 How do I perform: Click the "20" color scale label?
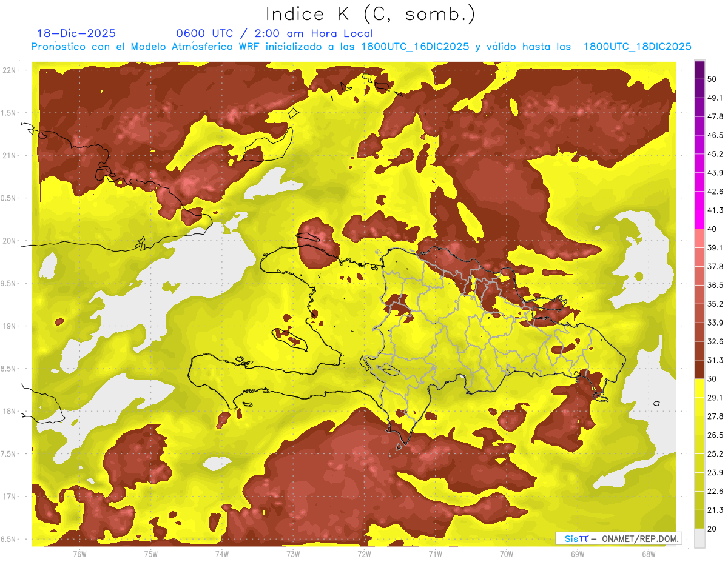(712, 529)
